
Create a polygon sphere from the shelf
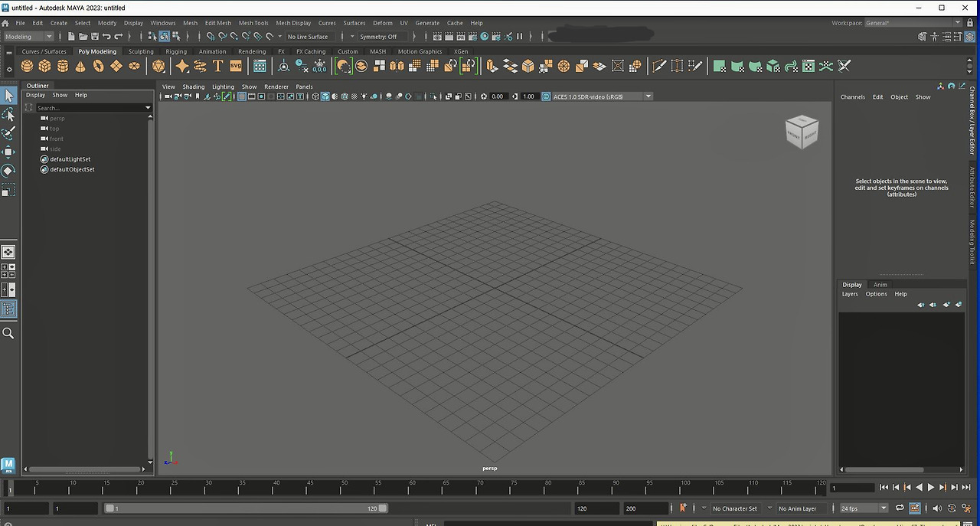pos(26,66)
